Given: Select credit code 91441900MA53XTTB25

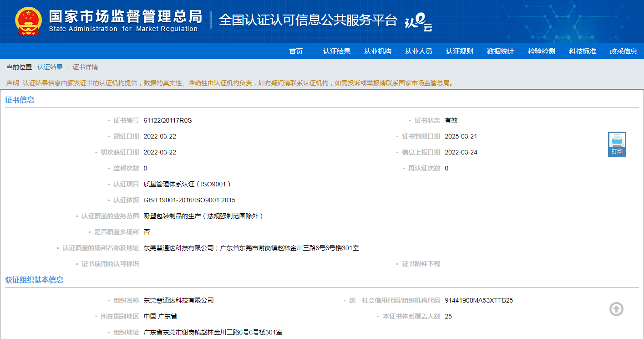Looking at the screenshot, I should point(479,300).
